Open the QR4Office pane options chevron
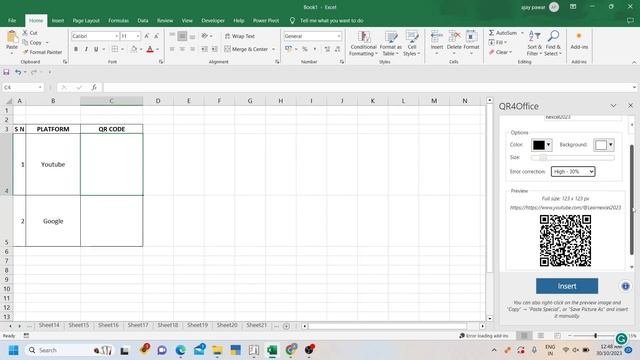Image resolution: width=640 pixels, height=360 pixels. [x=613, y=106]
